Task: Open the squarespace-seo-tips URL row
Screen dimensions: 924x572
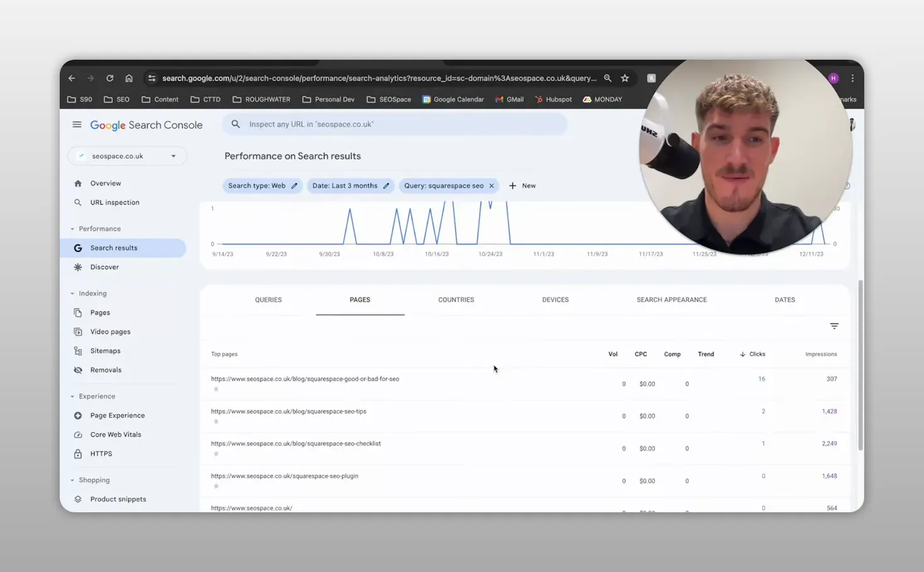Action: [289, 412]
